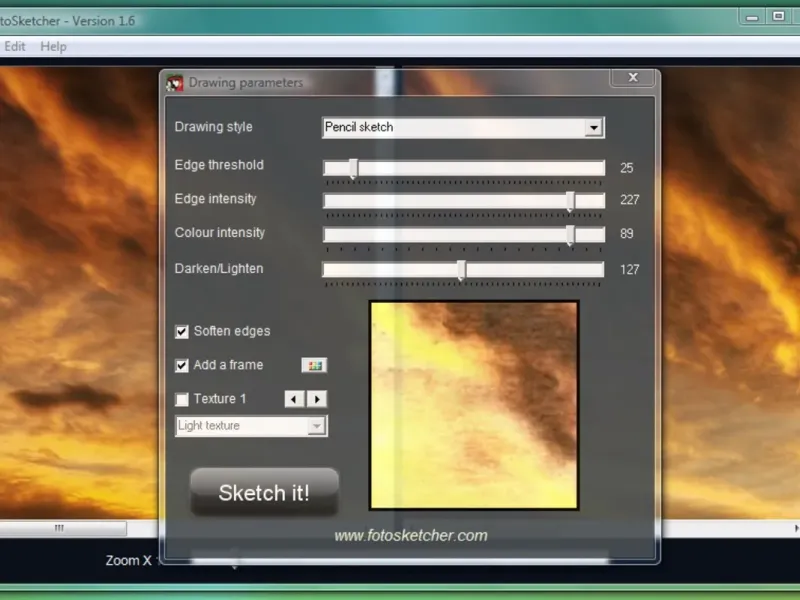The height and width of the screenshot is (600, 800).
Task: Click the sketch preview thumbnail
Action: [x=474, y=406]
